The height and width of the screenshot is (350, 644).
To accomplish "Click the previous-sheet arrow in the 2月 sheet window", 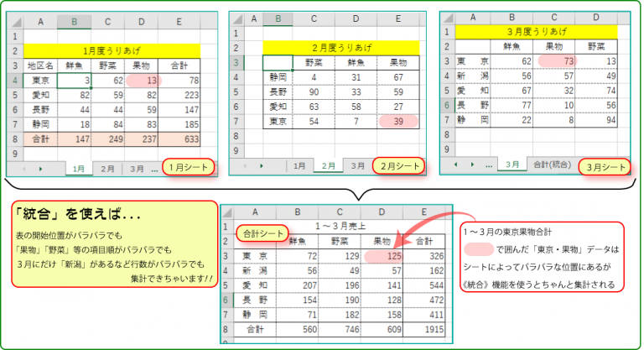I will 245,165.
